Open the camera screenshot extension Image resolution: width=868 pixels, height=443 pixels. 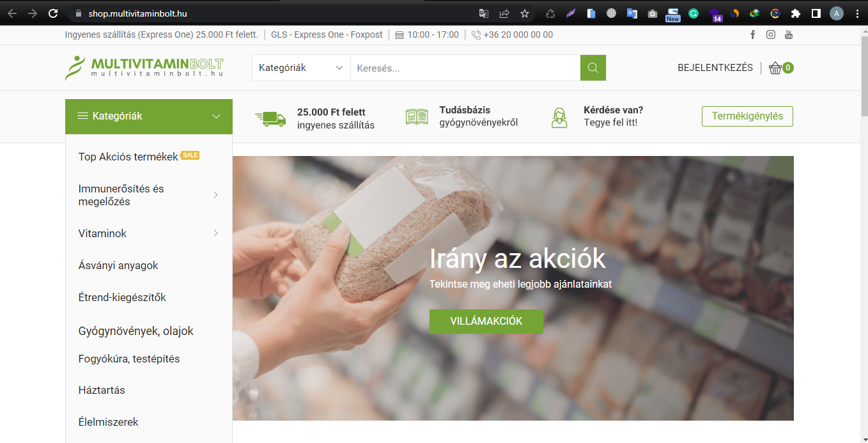click(x=652, y=13)
